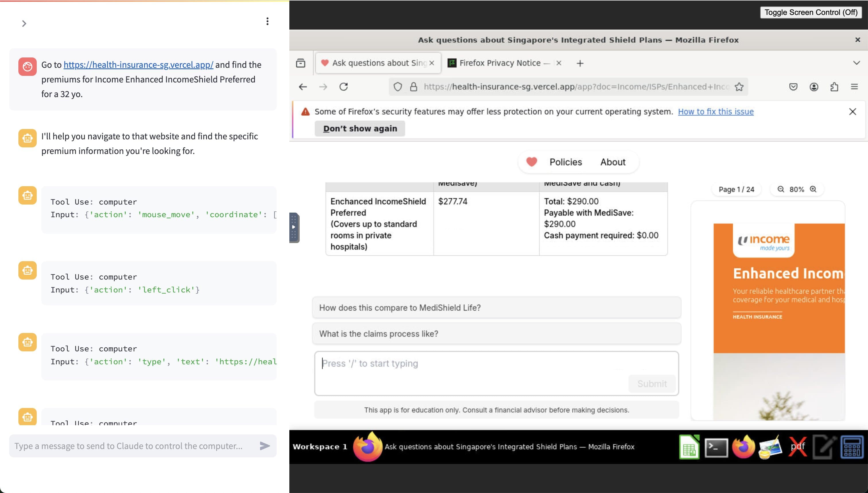Screen dimensions: 868x493
Task: Expand the left sidebar chevron
Action: pos(24,23)
